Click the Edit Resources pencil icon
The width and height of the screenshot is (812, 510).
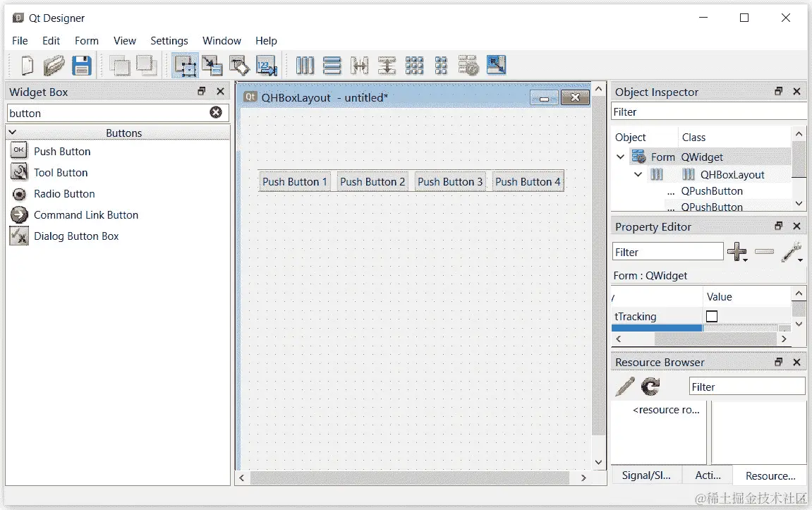point(625,387)
